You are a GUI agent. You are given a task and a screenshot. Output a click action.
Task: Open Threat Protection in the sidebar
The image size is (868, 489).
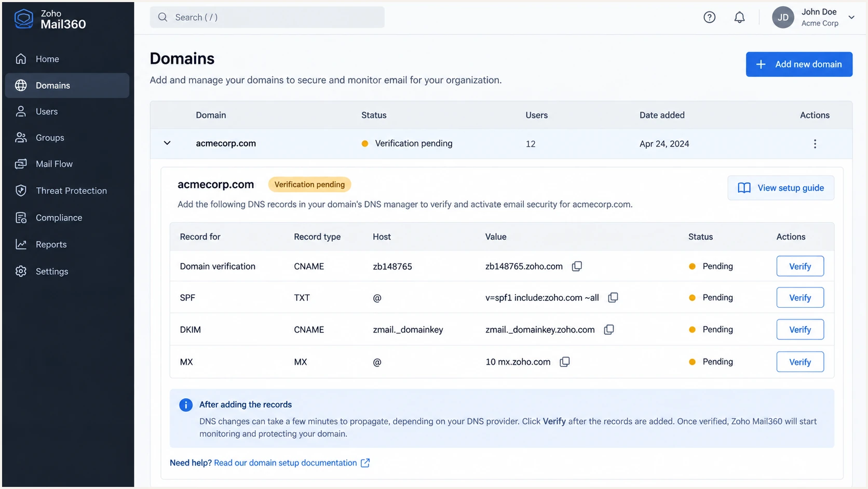pos(67,191)
